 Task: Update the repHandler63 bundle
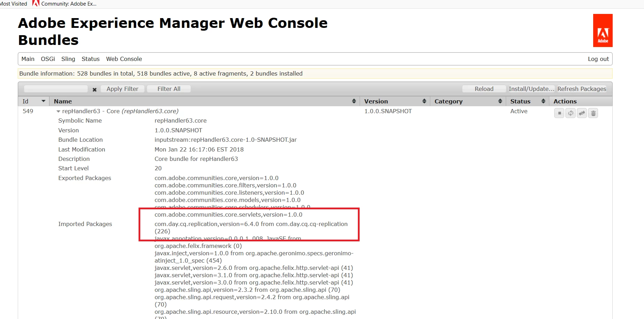582,113
